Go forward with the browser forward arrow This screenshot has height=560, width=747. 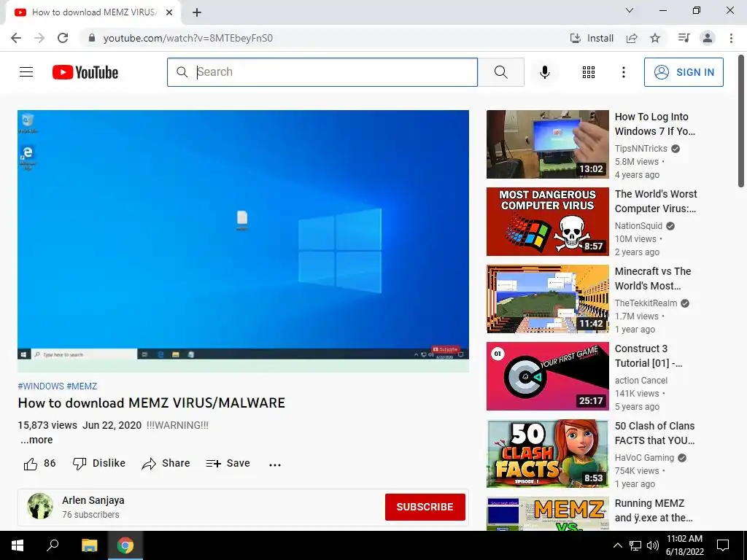click(39, 38)
